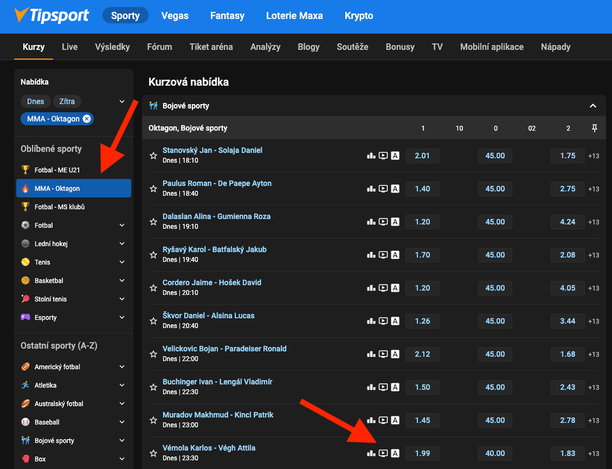The height and width of the screenshot is (469, 612).
Task: Favorite the Stanovský Jan - Solaja Daniel match star
Action: pyautogui.click(x=153, y=156)
